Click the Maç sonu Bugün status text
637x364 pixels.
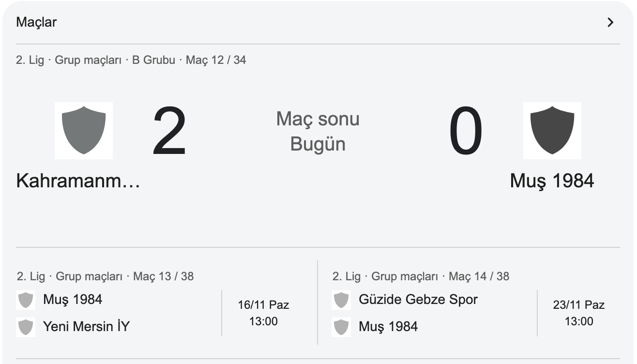(x=318, y=131)
